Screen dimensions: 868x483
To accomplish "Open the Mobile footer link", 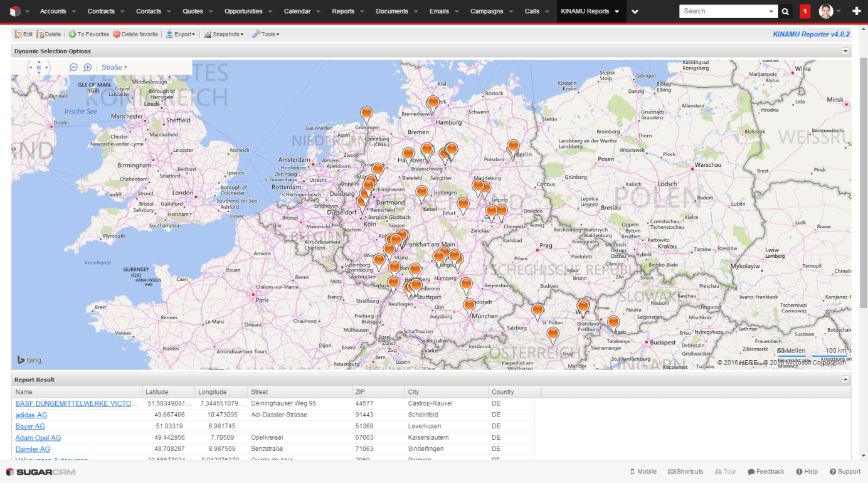I will pyautogui.click(x=643, y=472).
